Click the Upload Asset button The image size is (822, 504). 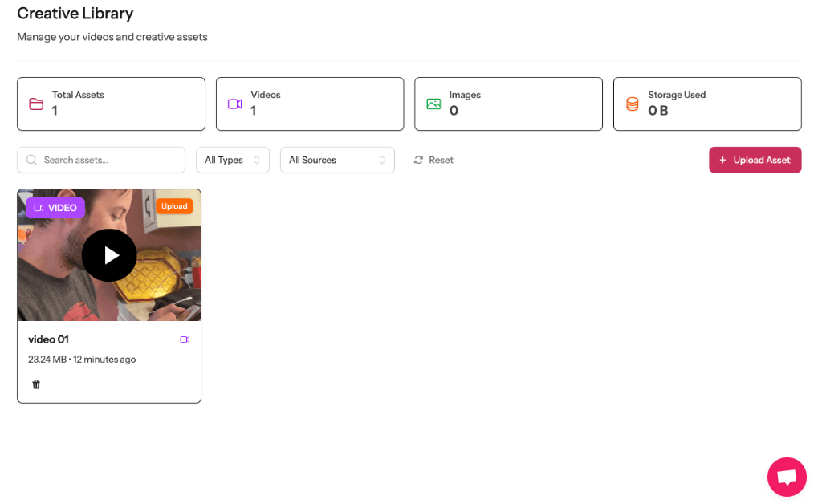click(x=755, y=160)
